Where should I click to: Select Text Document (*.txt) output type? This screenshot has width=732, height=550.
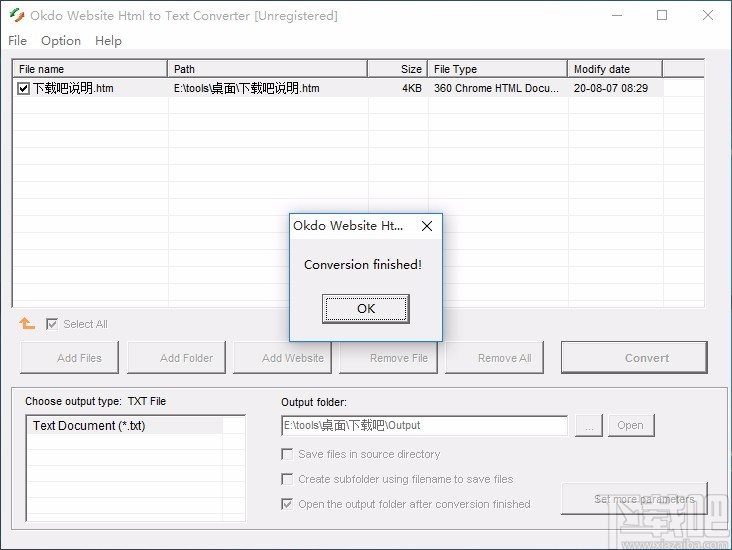(x=125, y=426)
